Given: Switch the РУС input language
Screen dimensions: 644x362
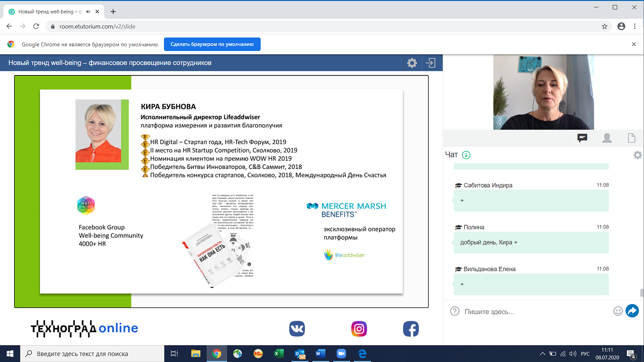Looking at the screenshot, I should point(585,354).
